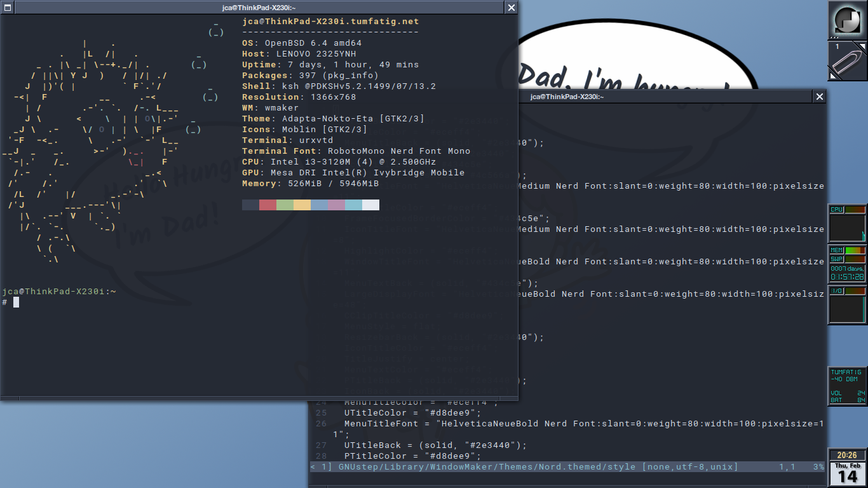The image size is (868, 488).
Task: Click the 'OS: OpenBSD 6.4 amd64' line
Action: click(302, 43)
